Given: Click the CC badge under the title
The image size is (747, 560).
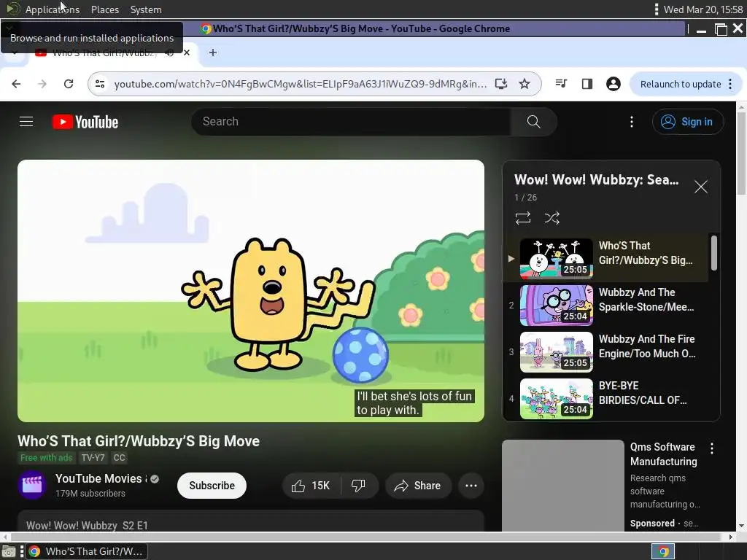Looking at the screenshot, I should coord(119,458).
